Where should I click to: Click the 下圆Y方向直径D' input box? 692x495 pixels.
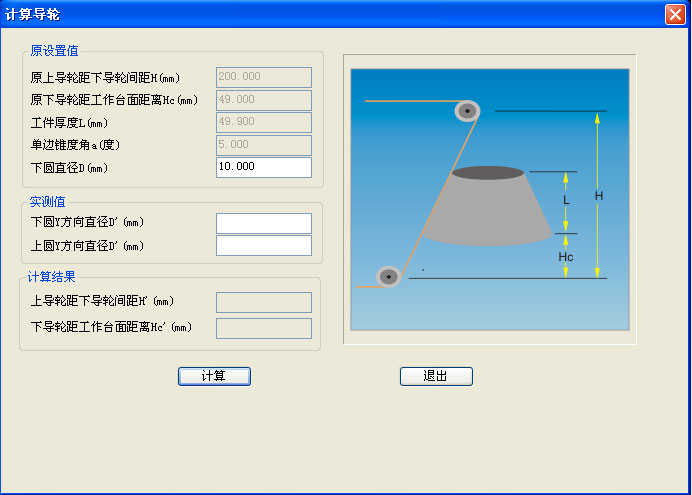click(263, 223)
